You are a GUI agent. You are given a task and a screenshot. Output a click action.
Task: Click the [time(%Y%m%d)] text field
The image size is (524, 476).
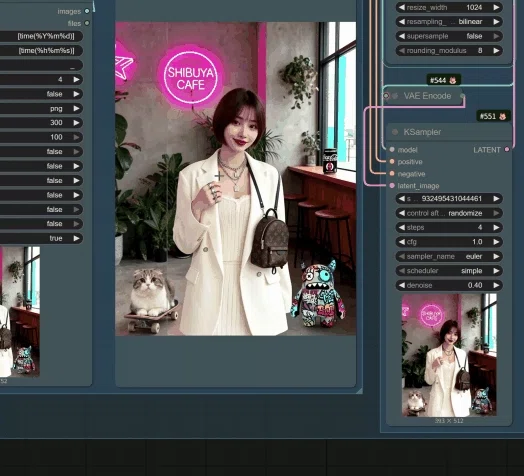(41, 36)
